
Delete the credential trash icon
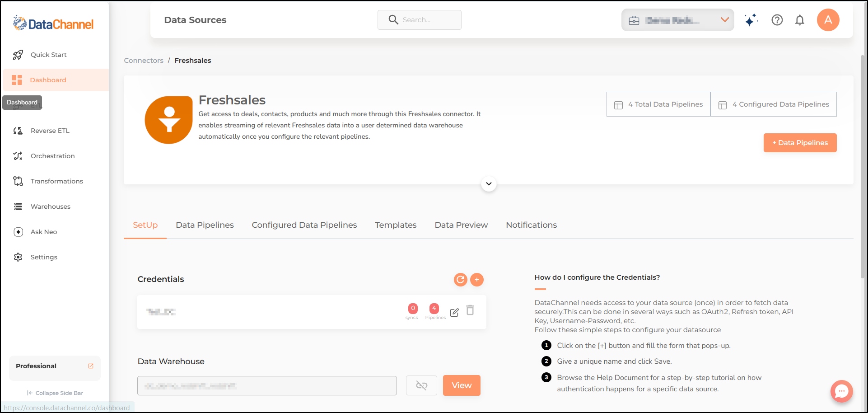pos(470,310)
